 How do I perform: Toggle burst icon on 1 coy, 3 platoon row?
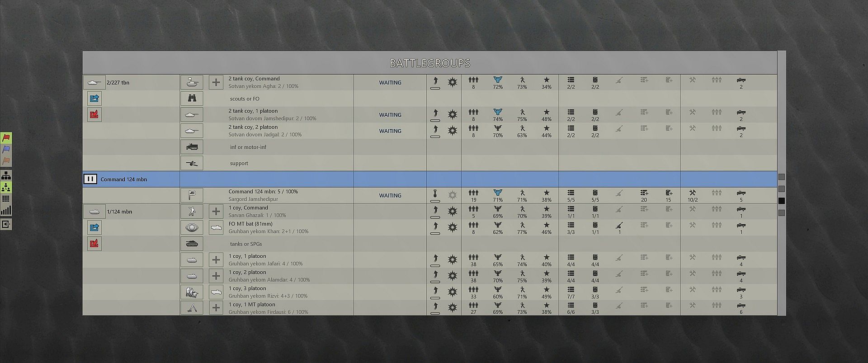452,292
